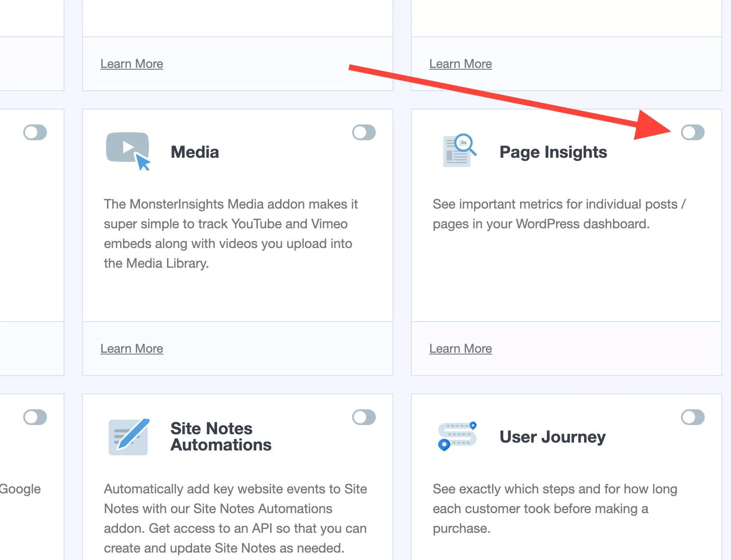The image size is (731, 560).
Task: Enable the User Journey addon toggle
Action: point(693,417)
